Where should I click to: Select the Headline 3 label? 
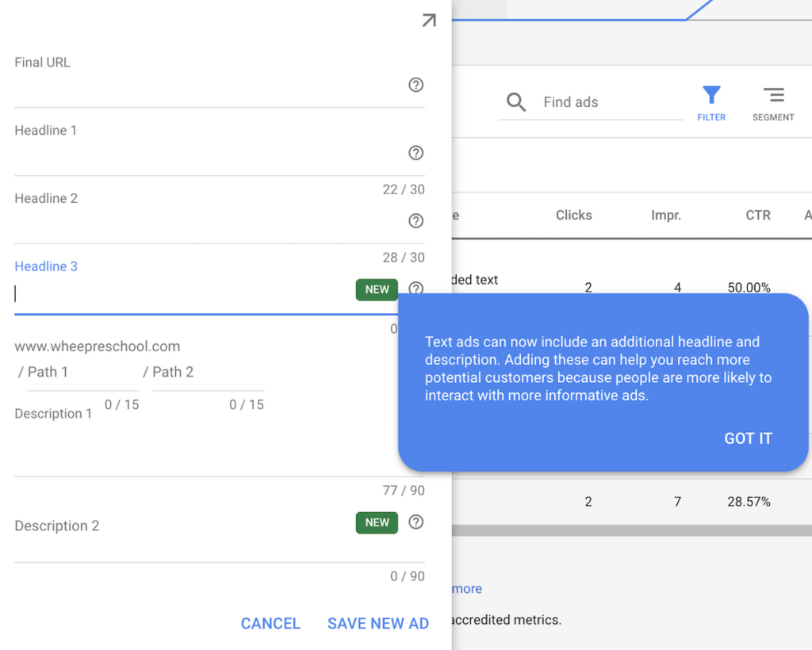tap(45, 266)
